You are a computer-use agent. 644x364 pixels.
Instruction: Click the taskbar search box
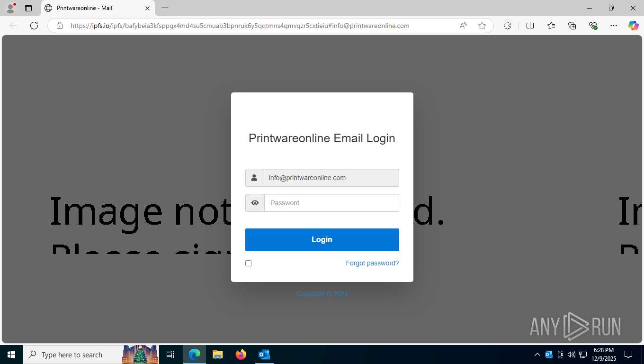tap(91, 355)
